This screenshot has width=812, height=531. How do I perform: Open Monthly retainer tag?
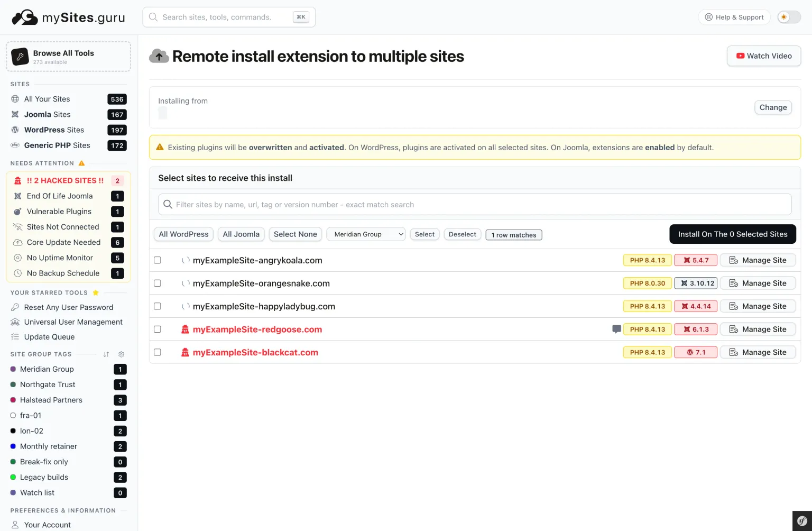[49, 446]
